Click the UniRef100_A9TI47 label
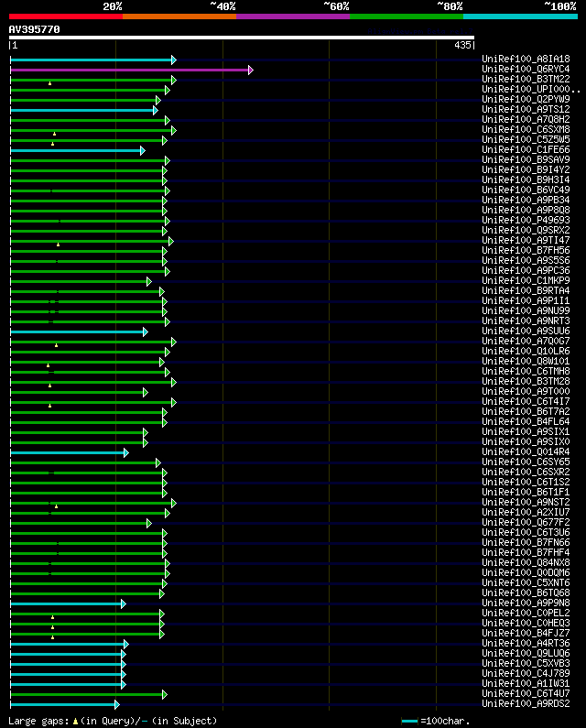Viewport: 586px width, 728px height. tap(526, 241)
